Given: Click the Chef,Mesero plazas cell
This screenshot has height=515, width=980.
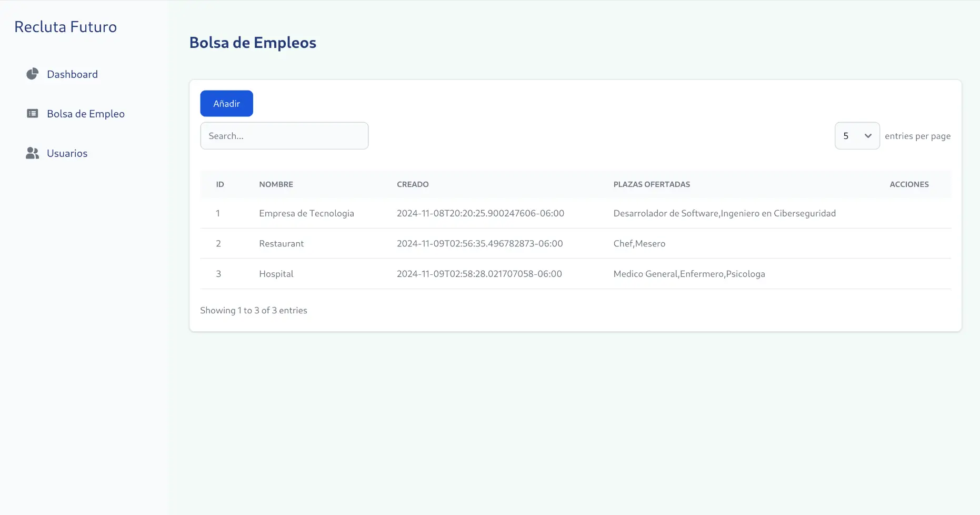Looking at the screenshot, I should point(639,243).
